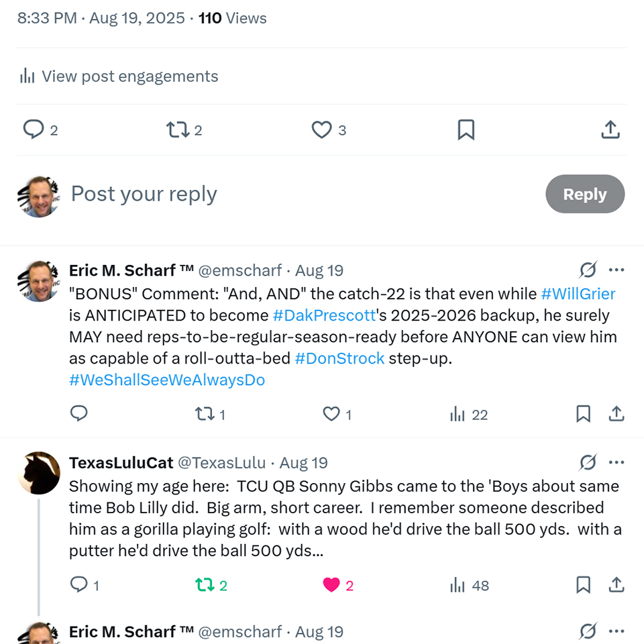Unlike the TexasLuluCat post via the pink heart
The height and width of the screenshot is (644, 644).
(x=331, y=585)
